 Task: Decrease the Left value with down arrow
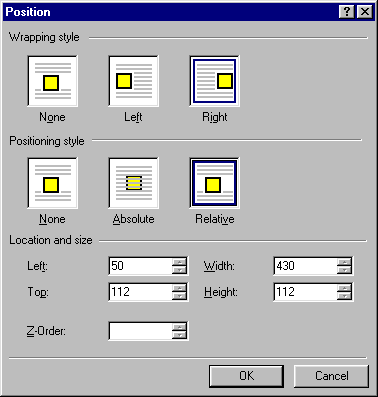tap(180, 270)
